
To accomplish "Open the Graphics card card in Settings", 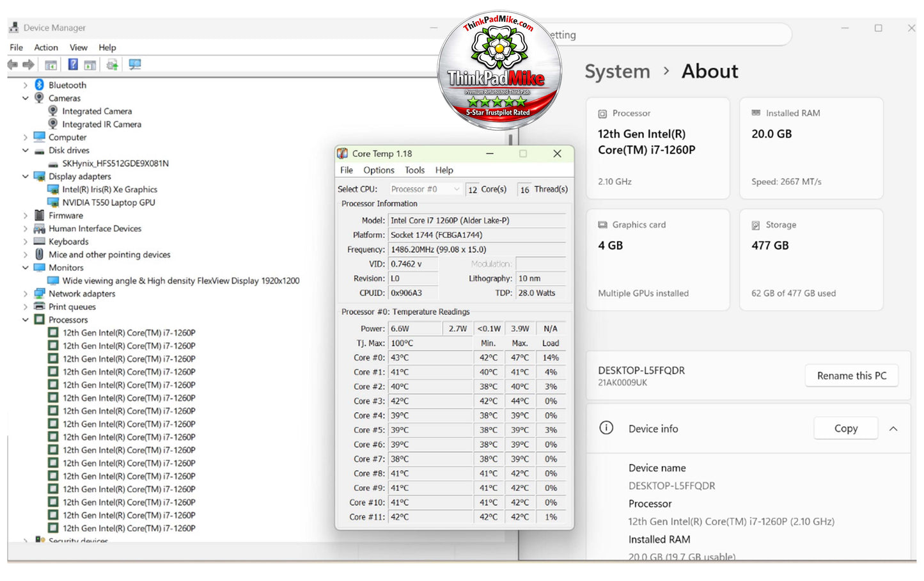I will point(658,259).
